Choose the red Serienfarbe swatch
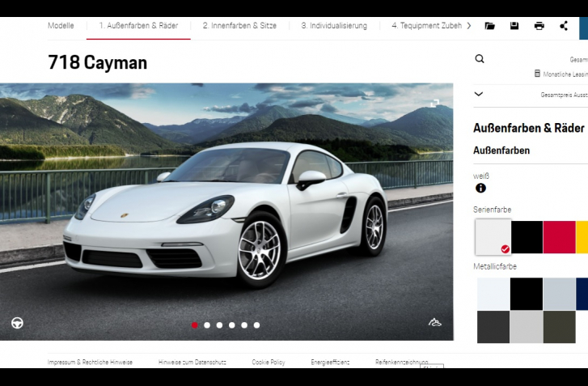 tap(559, 237)
